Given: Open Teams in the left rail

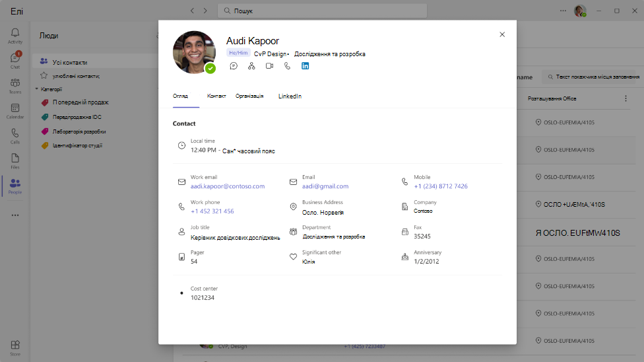Looking at the screenshot, I should point(15,86).
